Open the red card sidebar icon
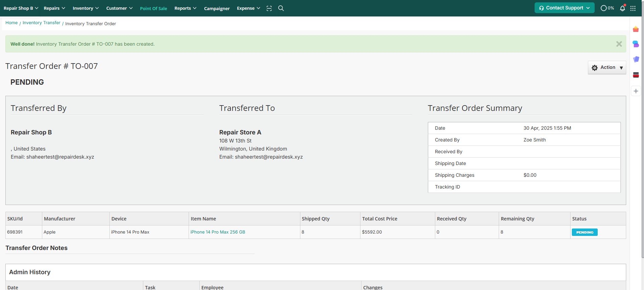644x290 pixels. [636, 75]
